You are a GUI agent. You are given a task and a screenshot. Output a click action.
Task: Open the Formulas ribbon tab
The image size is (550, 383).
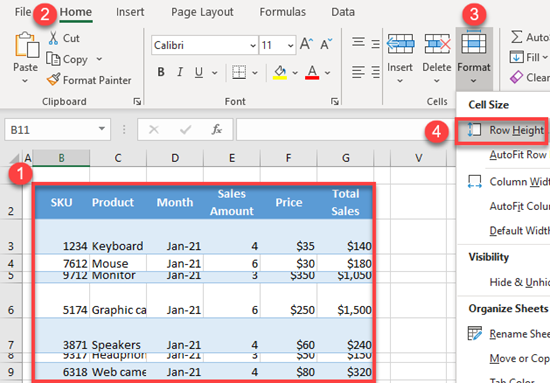tap(283, 12)
